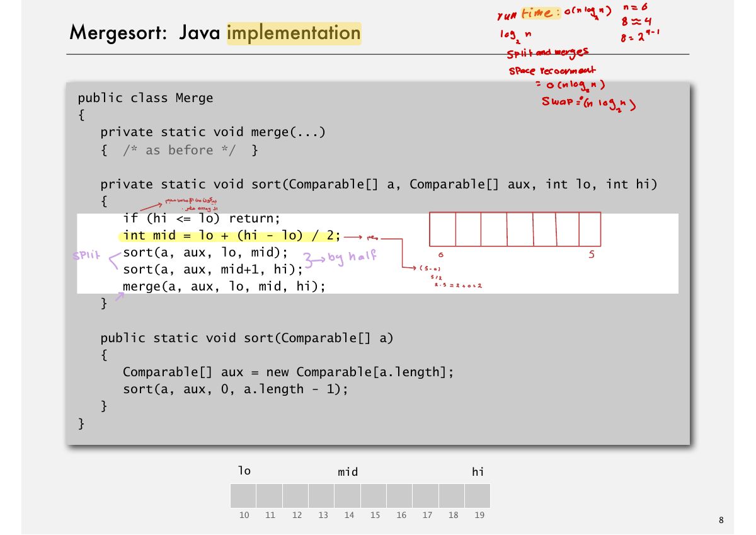Click the "/* as before */" comment
Screen dimensions: 756x535
pyautogui.click(x=179, y=150)
